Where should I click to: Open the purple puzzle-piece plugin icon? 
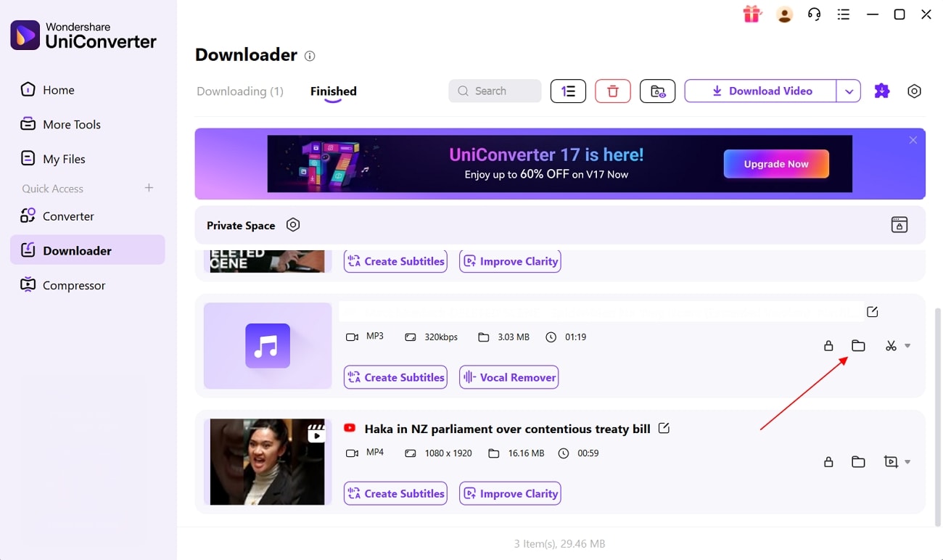(x=882, y=91)
